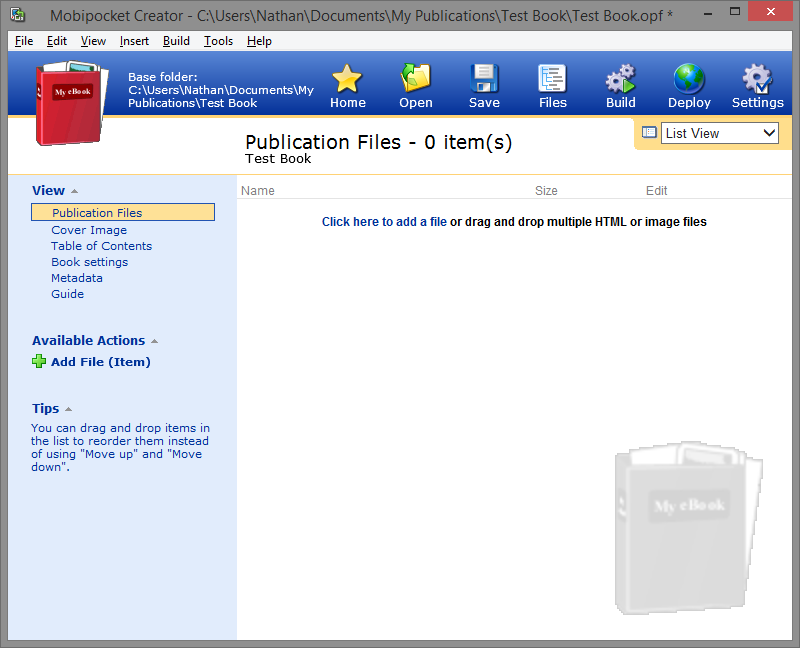Open Metadata in the sidebar
The image size is (800, 648).
pyautogui.click(x=77, y=278)
